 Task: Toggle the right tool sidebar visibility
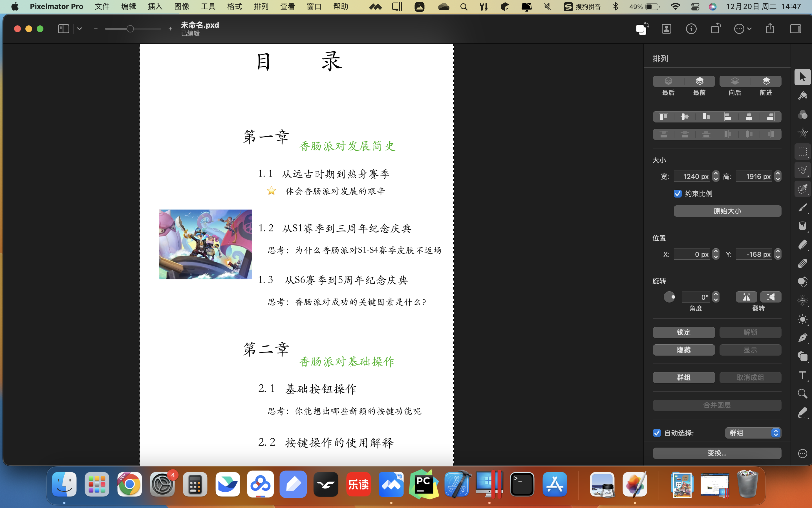point(795,29)
